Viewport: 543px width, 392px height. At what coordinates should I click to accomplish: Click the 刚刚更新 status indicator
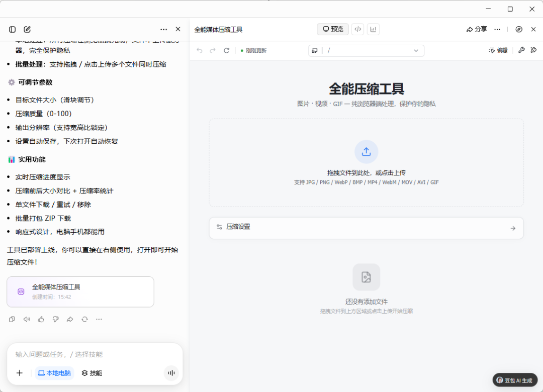click(253, 51)
